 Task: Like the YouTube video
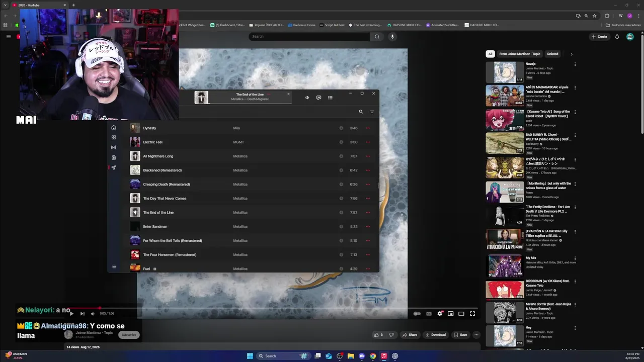(378, 335)
